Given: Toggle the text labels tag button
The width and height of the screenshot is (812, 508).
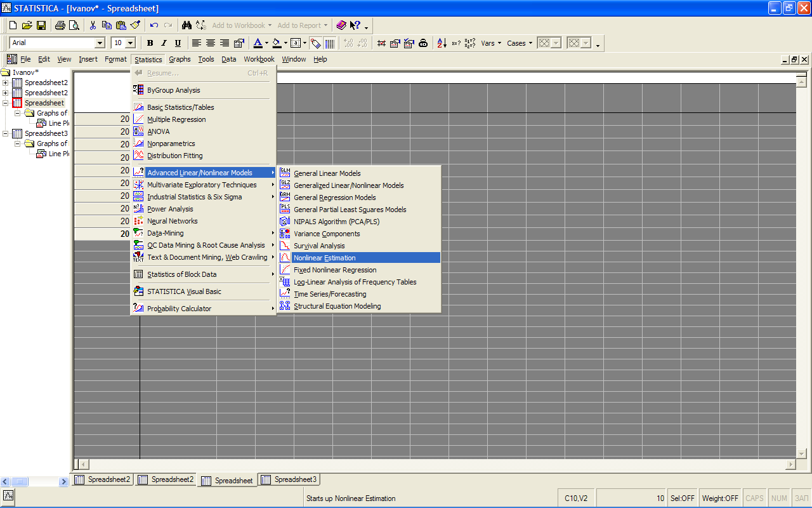Looking at the screenshot, I should (x=316, y=43).
